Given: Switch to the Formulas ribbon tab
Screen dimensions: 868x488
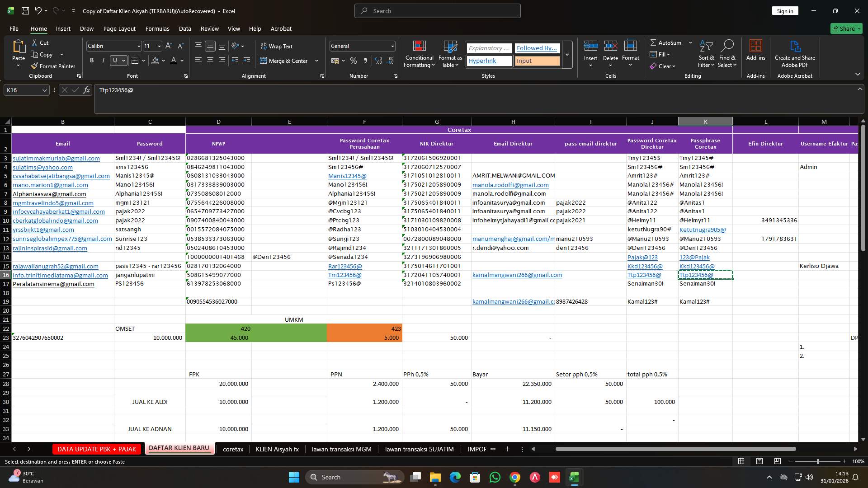Looking at the screenshot, I should pos(157,28).
